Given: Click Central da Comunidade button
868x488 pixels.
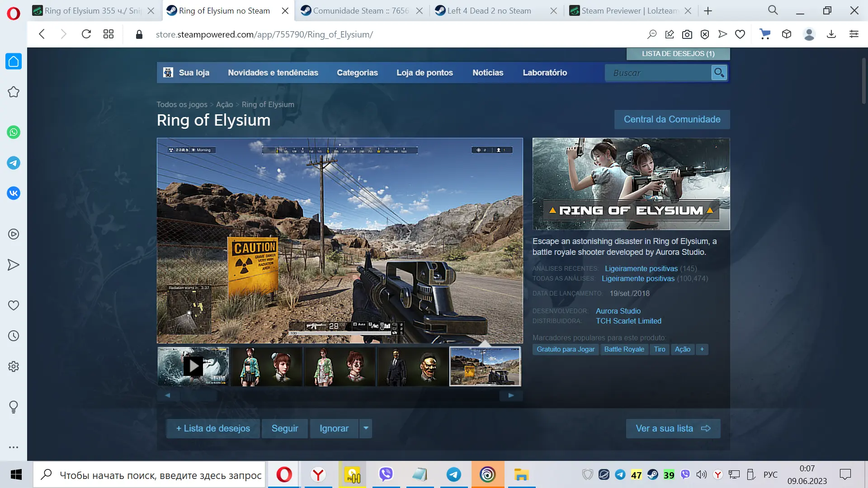Looking at the screenshot, I should (x=672, y=119).
